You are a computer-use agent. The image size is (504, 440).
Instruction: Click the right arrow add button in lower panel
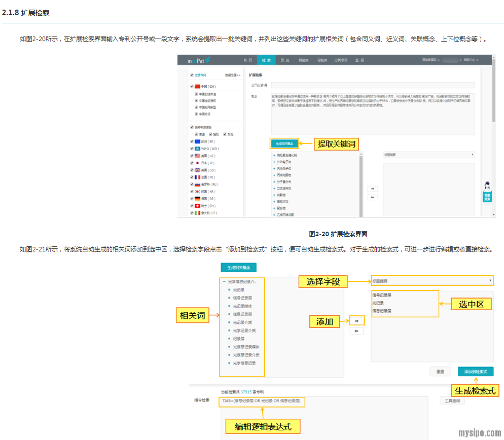point(356,321)
